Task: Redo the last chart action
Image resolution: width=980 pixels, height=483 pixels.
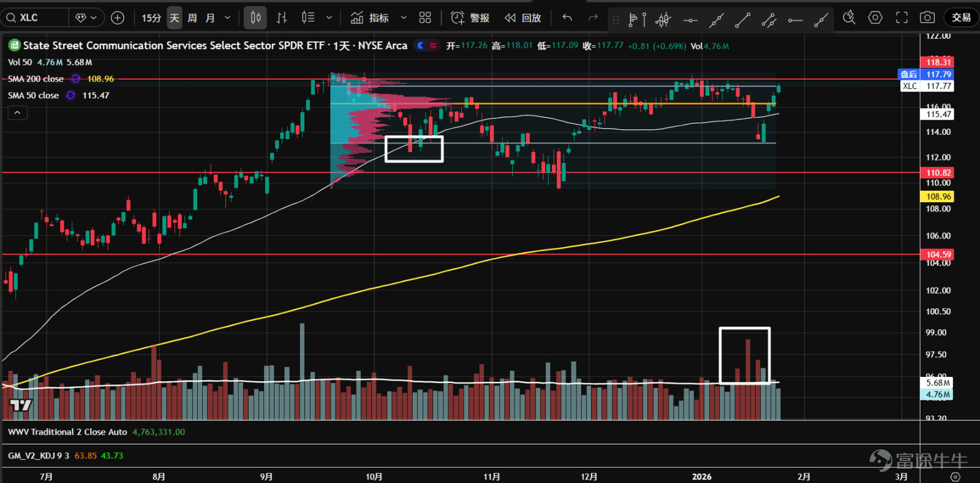Action: pos(593,18)
